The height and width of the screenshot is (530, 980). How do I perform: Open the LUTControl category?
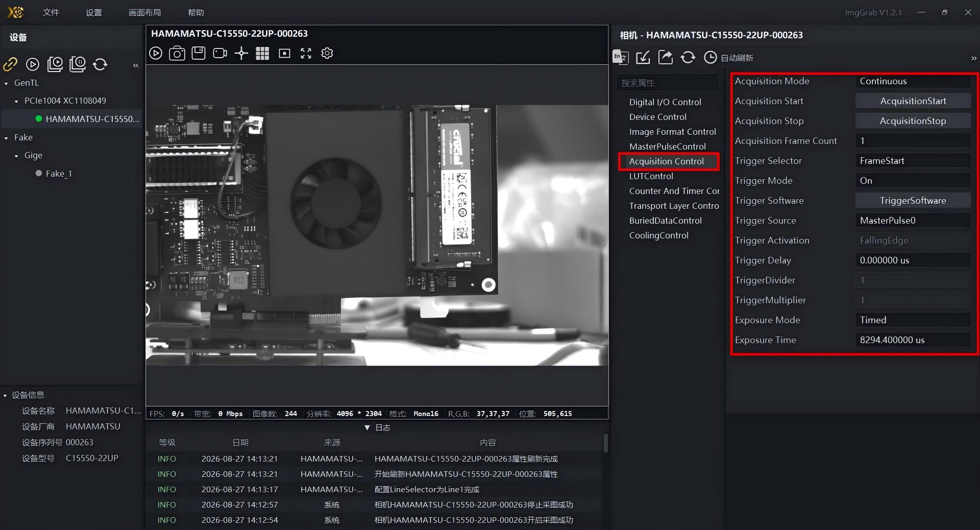tap(651, 176)
